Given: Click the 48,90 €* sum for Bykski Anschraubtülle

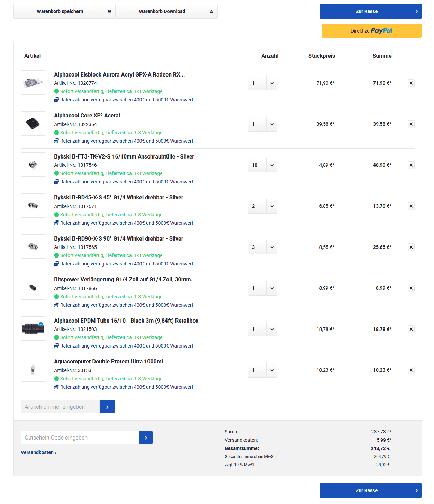Looking at the screenshot, I should click(382, 165).
